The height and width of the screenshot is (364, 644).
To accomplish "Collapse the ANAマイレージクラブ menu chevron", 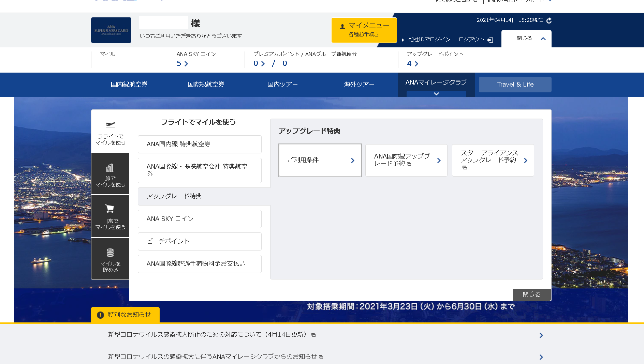I will (x=436, y=94).
